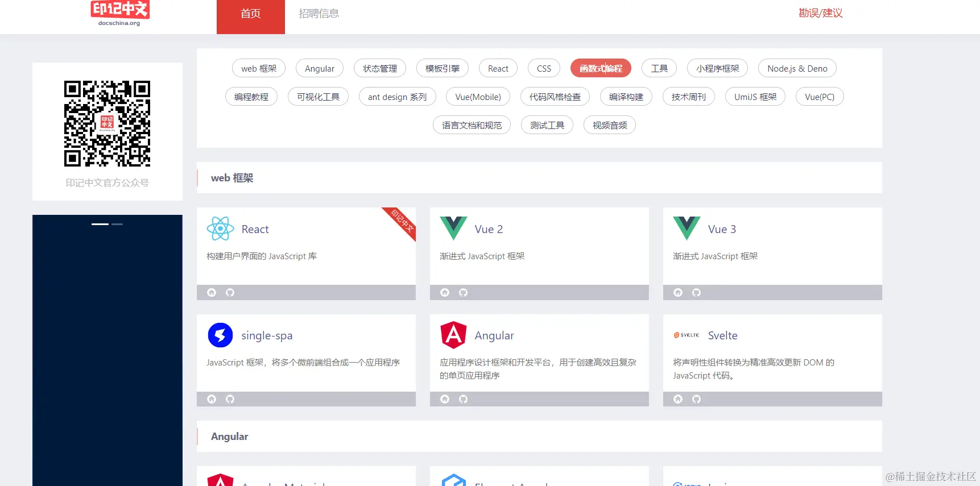Open Angular card home icon
This screenshot has width=980, height=486.
click(445, 399)
